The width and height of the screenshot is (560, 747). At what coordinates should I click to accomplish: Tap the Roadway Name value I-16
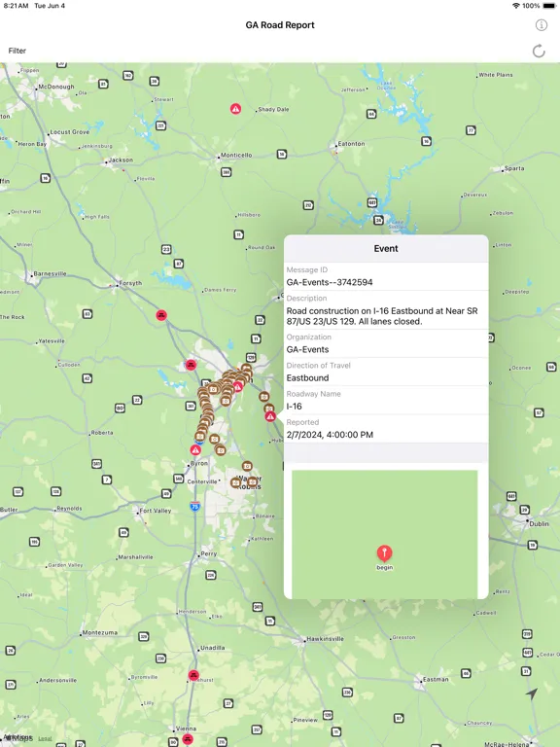click(x=294, y=406)
